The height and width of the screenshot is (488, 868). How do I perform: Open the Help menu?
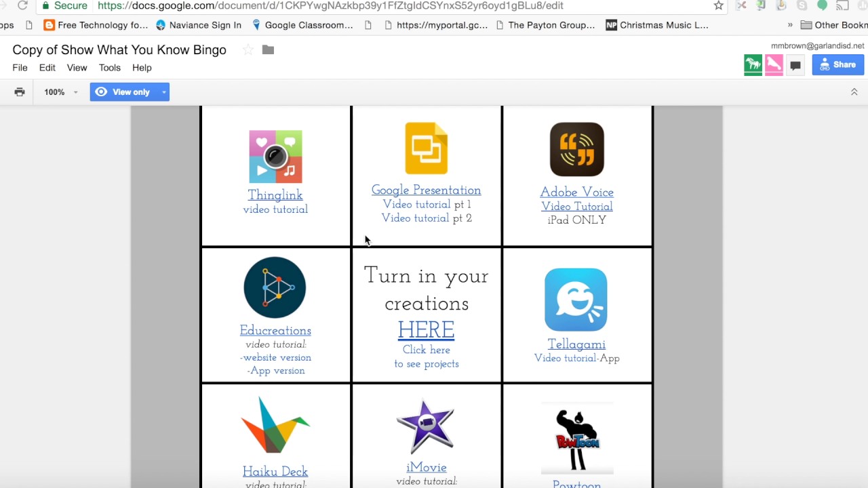point(142,68)
